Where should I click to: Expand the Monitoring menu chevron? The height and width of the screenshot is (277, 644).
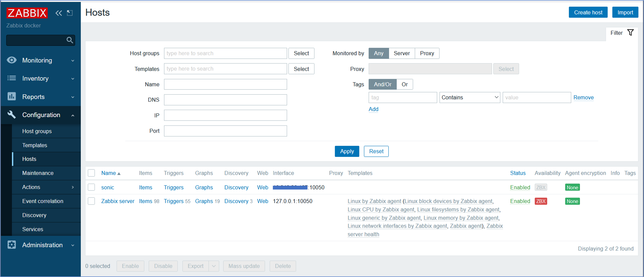[x=73, y=60]
